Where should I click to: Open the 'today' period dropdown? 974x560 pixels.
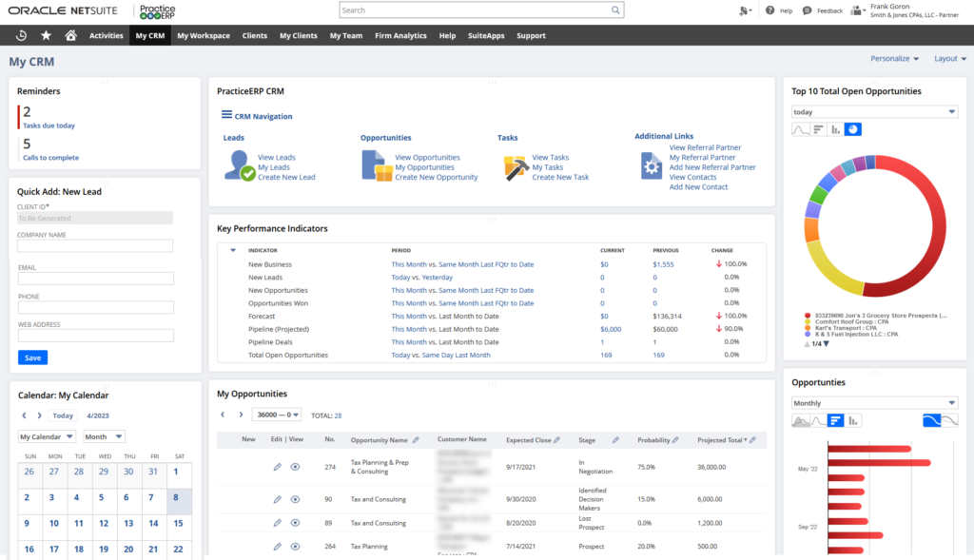pos(875,112)
